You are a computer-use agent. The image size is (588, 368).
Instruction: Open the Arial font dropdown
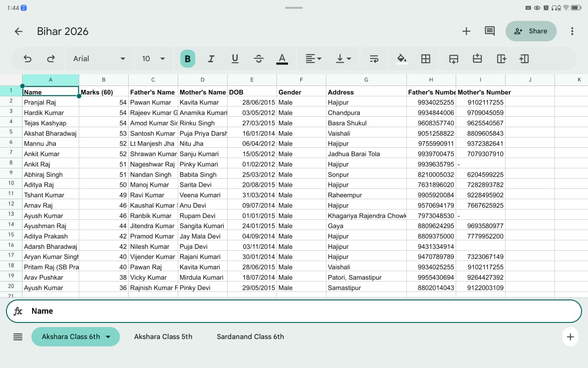(99, 58)
